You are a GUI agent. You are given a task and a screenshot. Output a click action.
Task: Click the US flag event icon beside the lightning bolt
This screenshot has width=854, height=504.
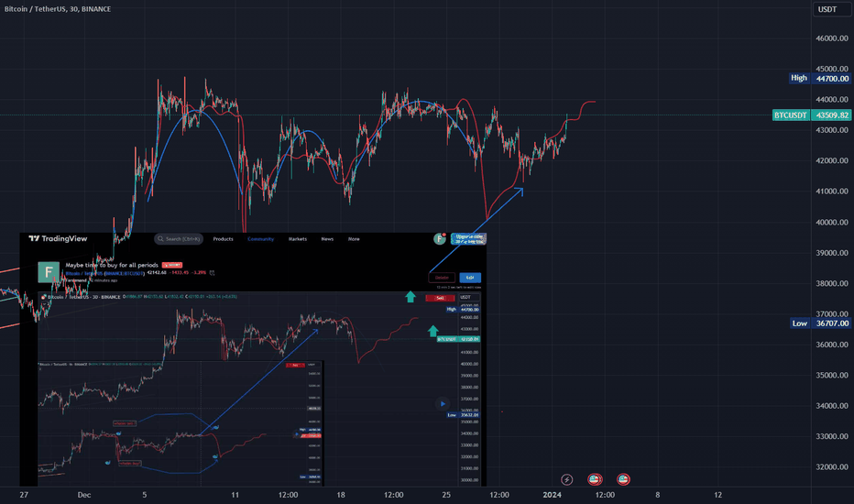595,479
